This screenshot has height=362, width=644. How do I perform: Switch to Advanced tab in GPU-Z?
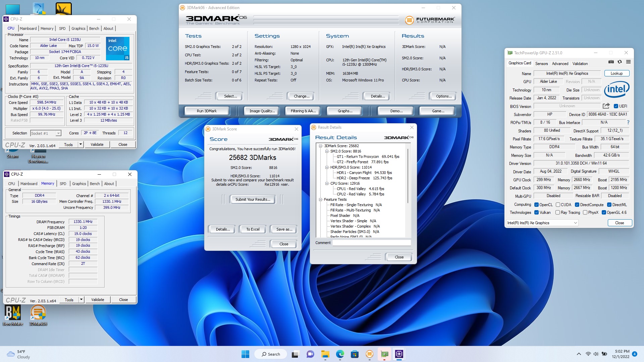(560, 63)
